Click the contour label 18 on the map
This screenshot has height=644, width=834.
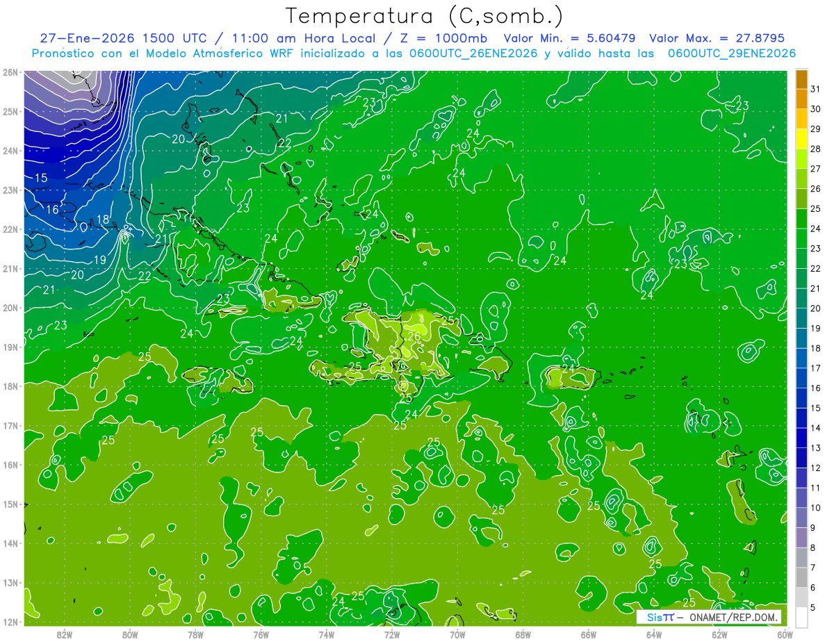[x=102, y=220]
